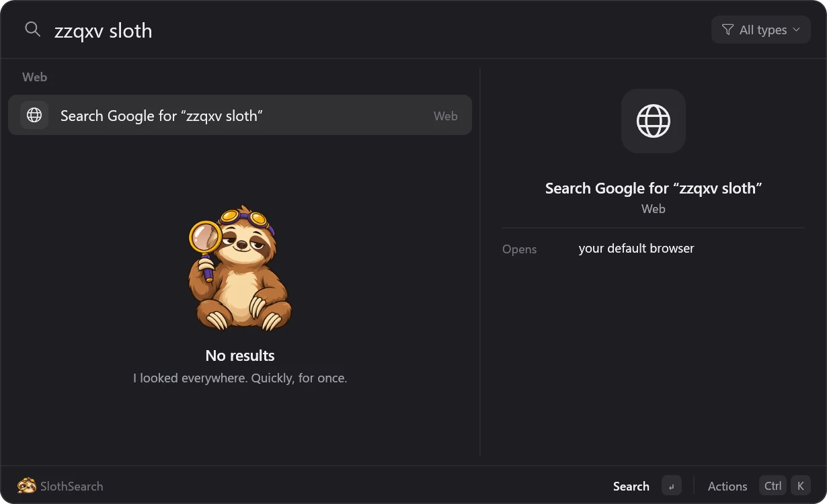Open the Actions menu in footer
The width and height of the screenshot is (827, 504).
(727, 486)
